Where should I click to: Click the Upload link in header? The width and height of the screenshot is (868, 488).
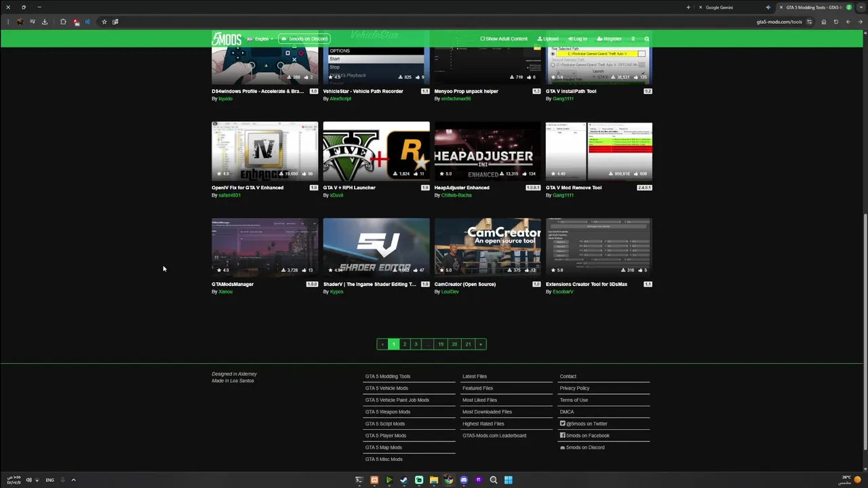click(548, 39)
